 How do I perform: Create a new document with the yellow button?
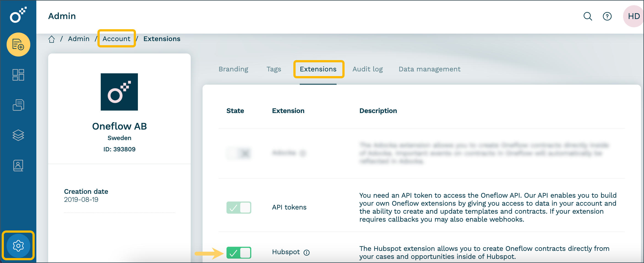click(18, 45)
